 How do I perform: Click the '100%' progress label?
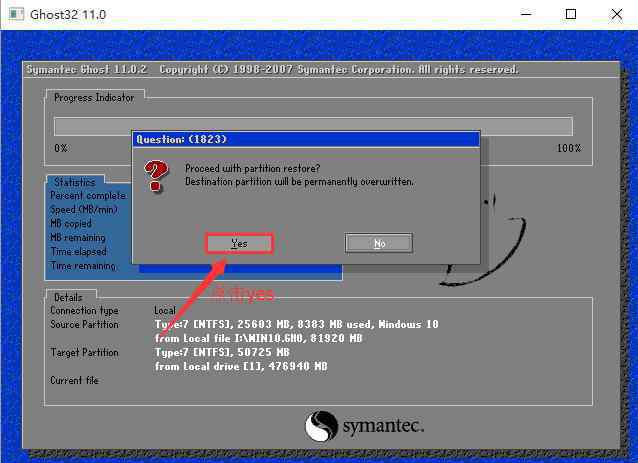[x=569, y=148]
